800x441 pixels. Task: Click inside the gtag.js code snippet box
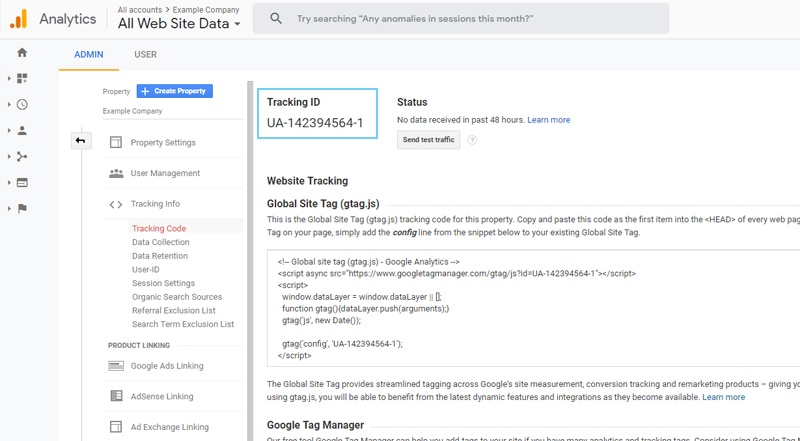coord(533,308)
